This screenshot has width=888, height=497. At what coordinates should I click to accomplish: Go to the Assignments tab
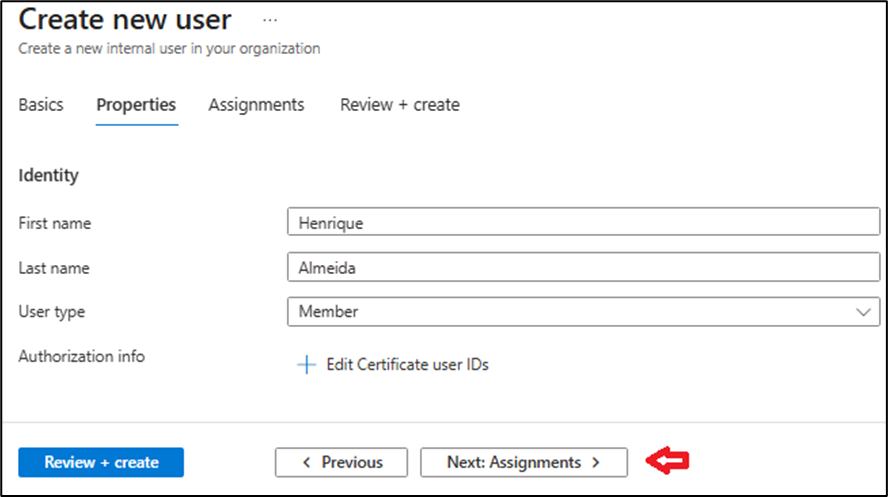[x=256, y=105]
